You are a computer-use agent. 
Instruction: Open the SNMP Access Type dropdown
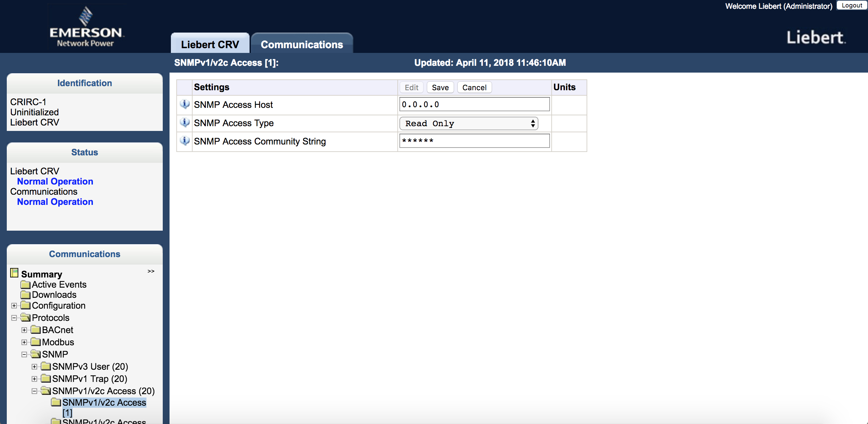pos(469,123)
